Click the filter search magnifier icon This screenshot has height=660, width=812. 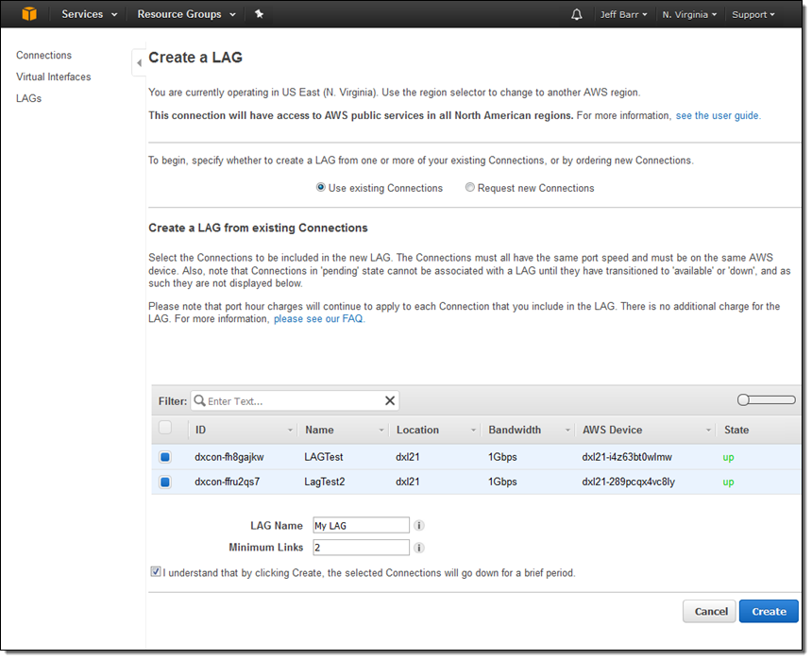coord(200,401)
